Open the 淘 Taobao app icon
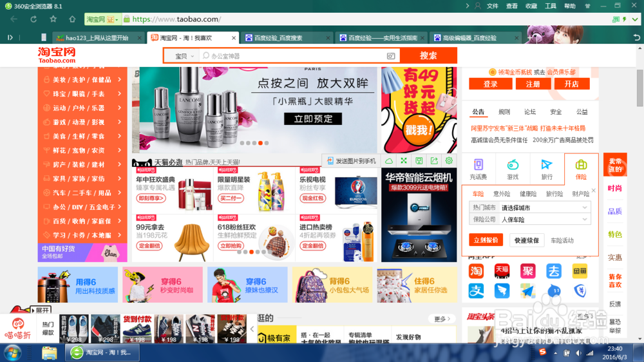Screen dimensions: 644x362 [476, 271]
